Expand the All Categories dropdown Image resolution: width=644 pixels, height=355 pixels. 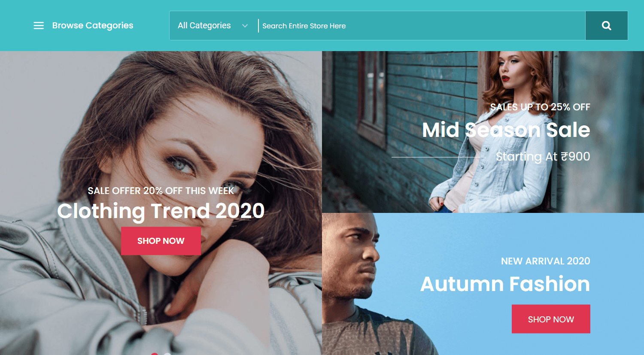[213, 26]
